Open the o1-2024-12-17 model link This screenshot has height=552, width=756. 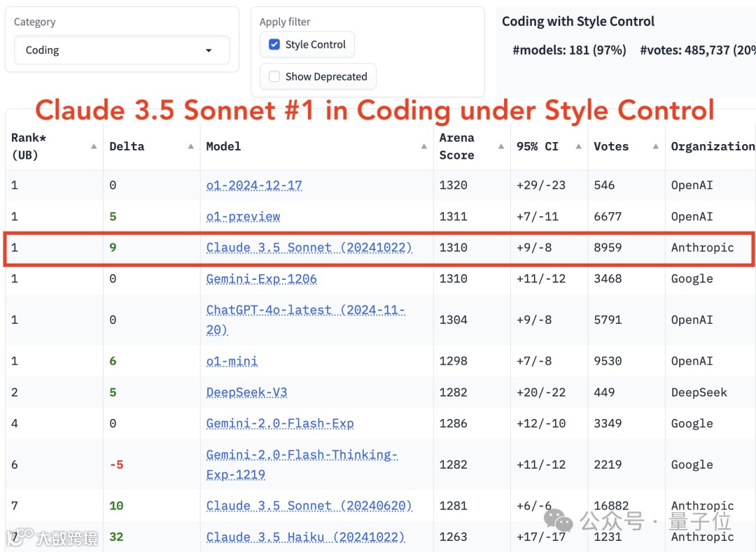coord(254,185)
